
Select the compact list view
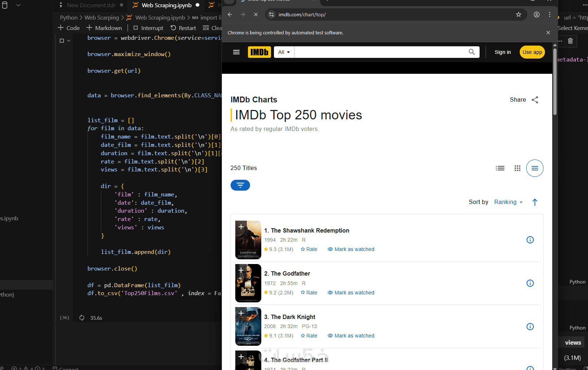click(x=535, y=168)
